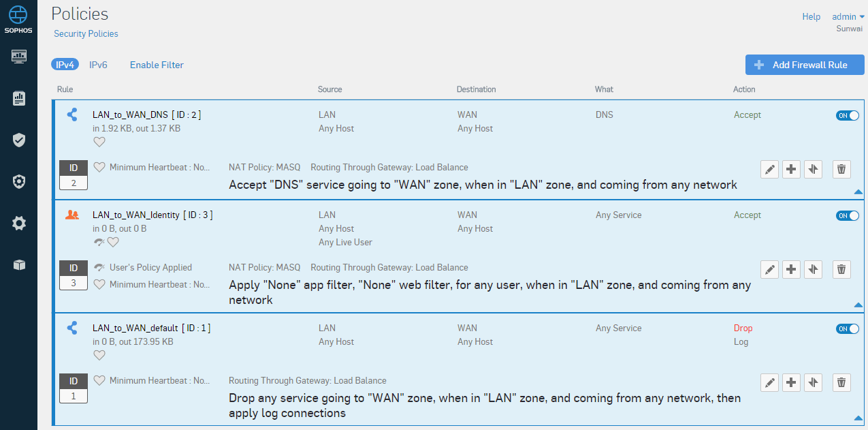The image size is (868, 430).
Task: Click the Sophos logo
Action: (x=19, y=18)
